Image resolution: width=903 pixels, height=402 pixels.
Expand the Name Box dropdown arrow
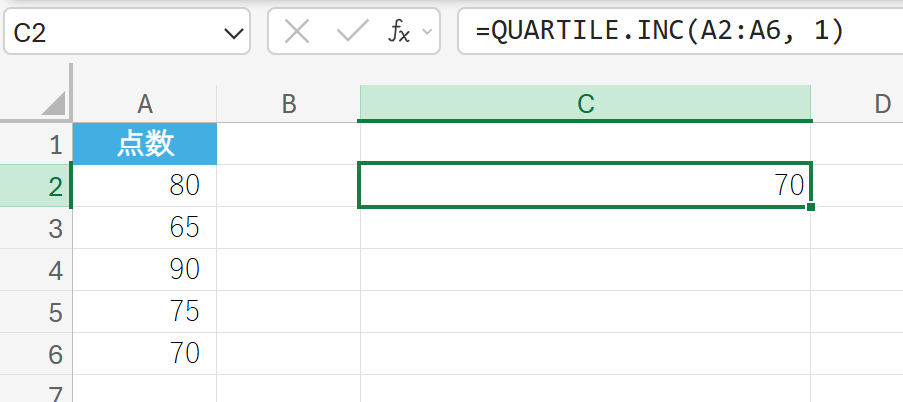point(234,34)
